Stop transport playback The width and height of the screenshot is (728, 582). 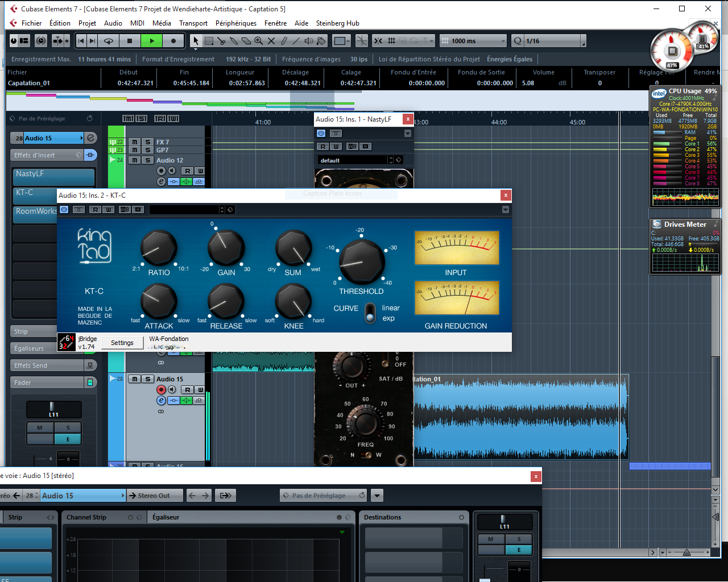coord(130,41)
